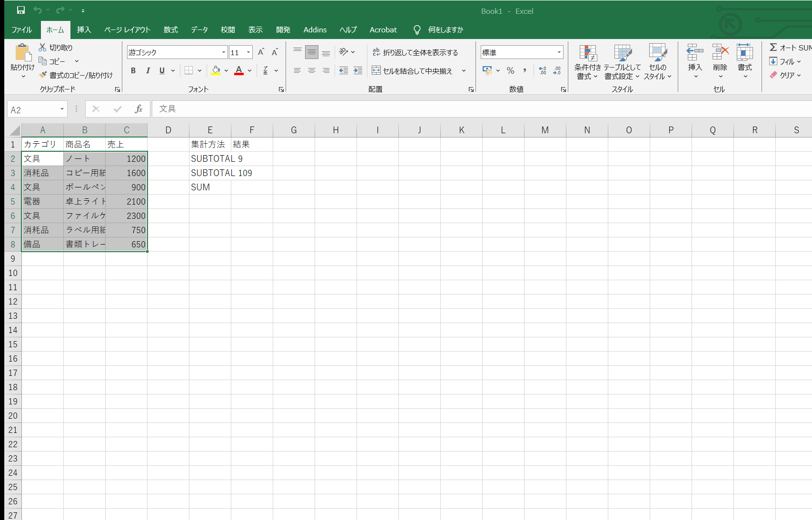Click into the formula bar field
The width and height of the screenshot is (812, 520).
pyautogui.click(x=482, y=109)
